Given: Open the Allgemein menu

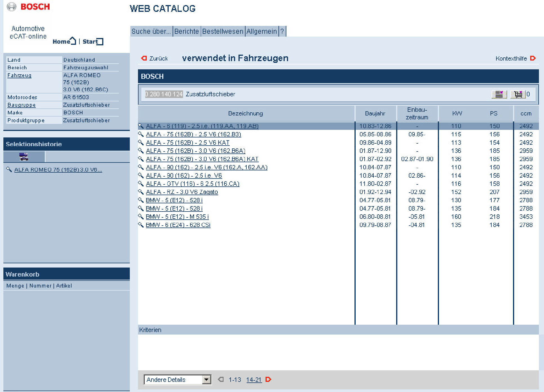Looking at the screenshot, I should pos(262,31).
